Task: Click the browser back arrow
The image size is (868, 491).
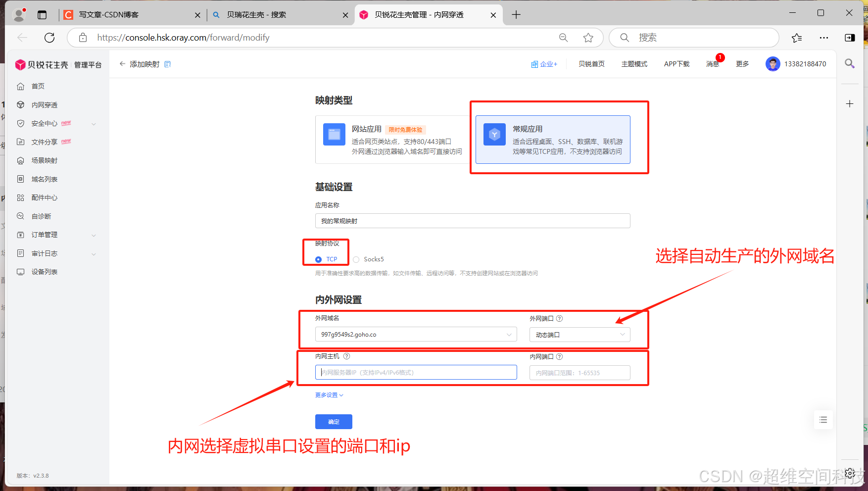Action: (22, 38)
